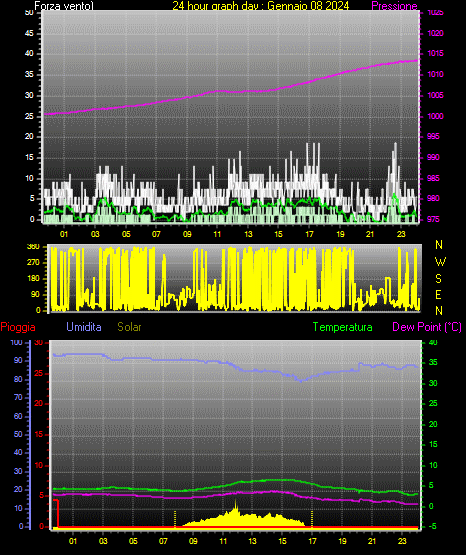Click the '980' pressure axis value
The height and width of the screenshot is (555, 466).
point(433,198)
